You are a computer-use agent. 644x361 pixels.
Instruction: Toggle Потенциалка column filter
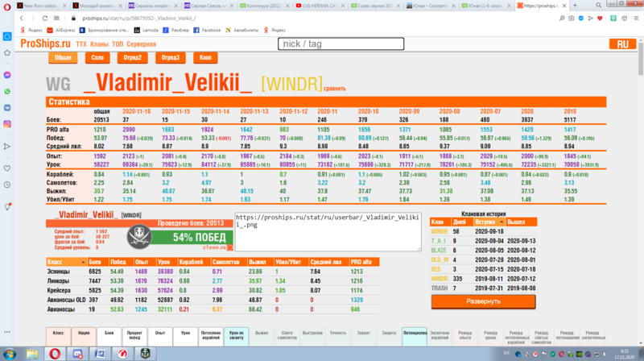[415, 335]
